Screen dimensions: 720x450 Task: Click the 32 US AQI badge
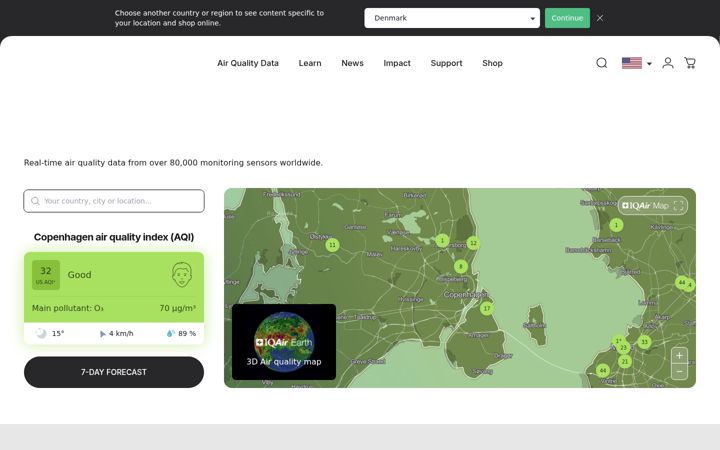[46, 275]
